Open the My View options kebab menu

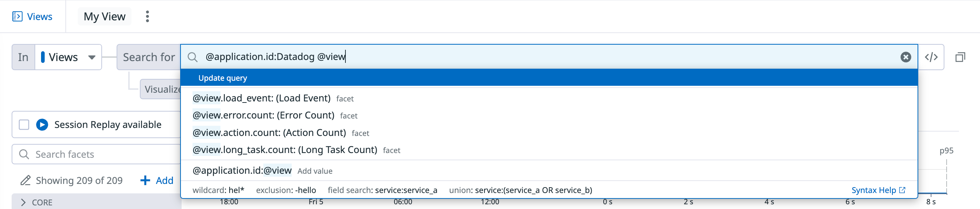pos(147,16)
